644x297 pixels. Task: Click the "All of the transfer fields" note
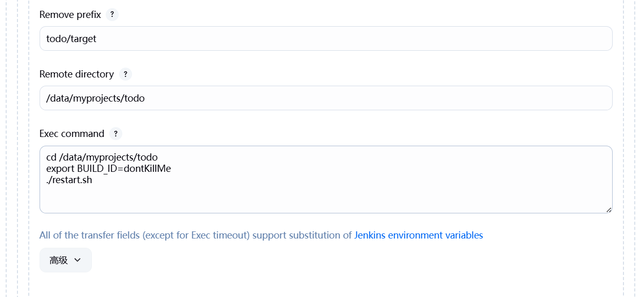pos(195,235)
